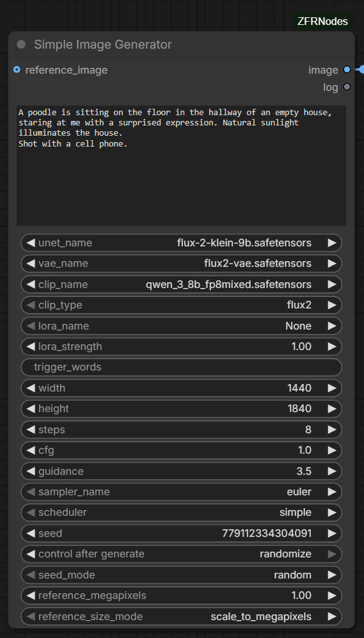Select next sampler_name with right arrow
Image resolution: width=364 pixels, height=638 pixels.
click(332, 492)
